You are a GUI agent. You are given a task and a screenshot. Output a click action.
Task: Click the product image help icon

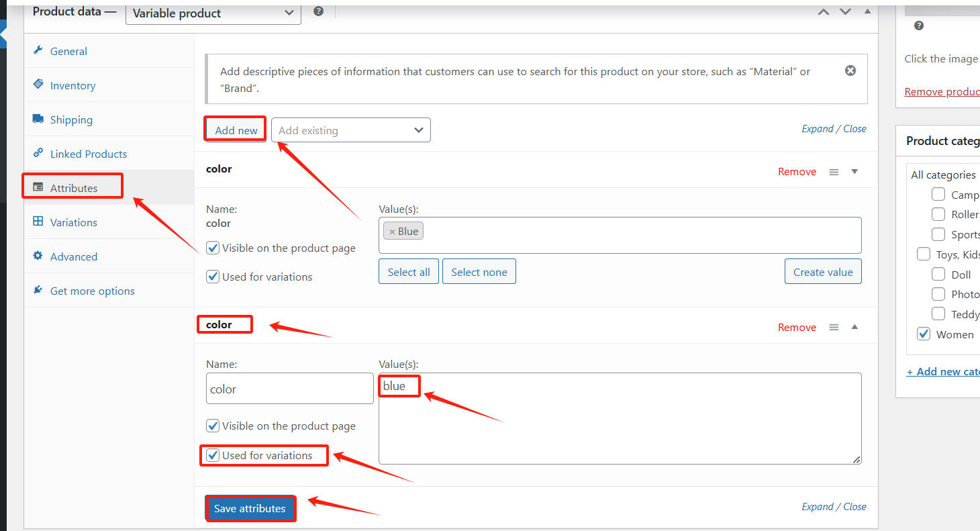(x=919, y=26)
